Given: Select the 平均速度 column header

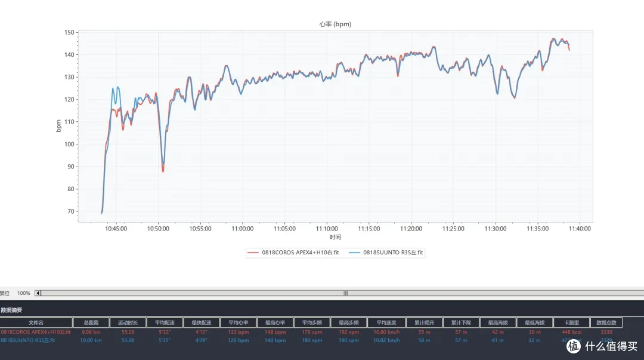Looking at the screenshot, I should pyautogui.click(x=386, y=322).
